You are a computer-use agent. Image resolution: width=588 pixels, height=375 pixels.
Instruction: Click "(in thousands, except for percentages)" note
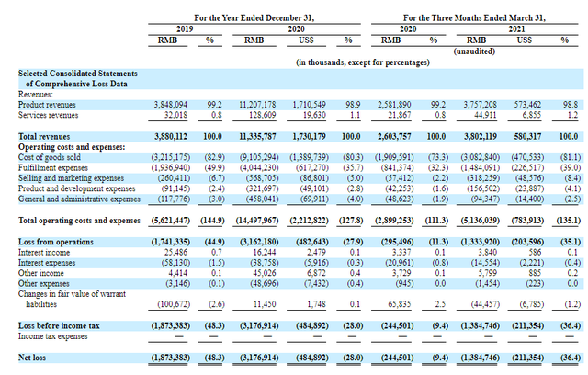coord(363,62)
